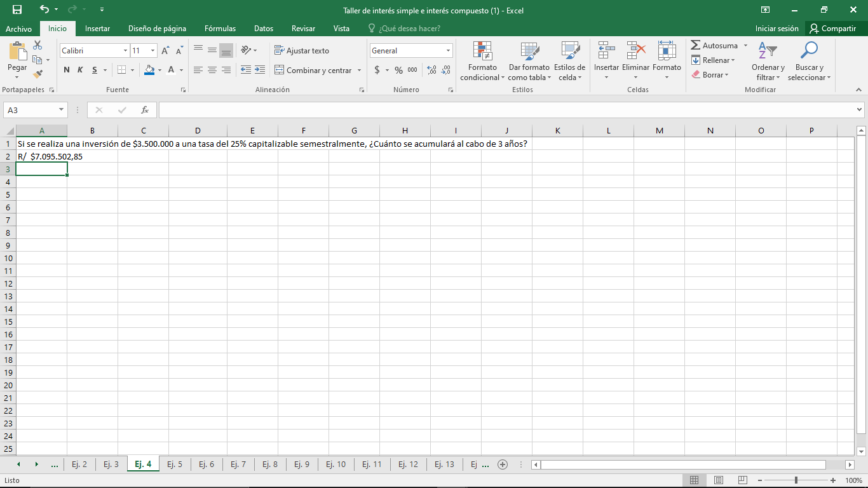Switch to the Fórmulas ribbon tab
Screen dimensions: 868x488
pos(220,28)
